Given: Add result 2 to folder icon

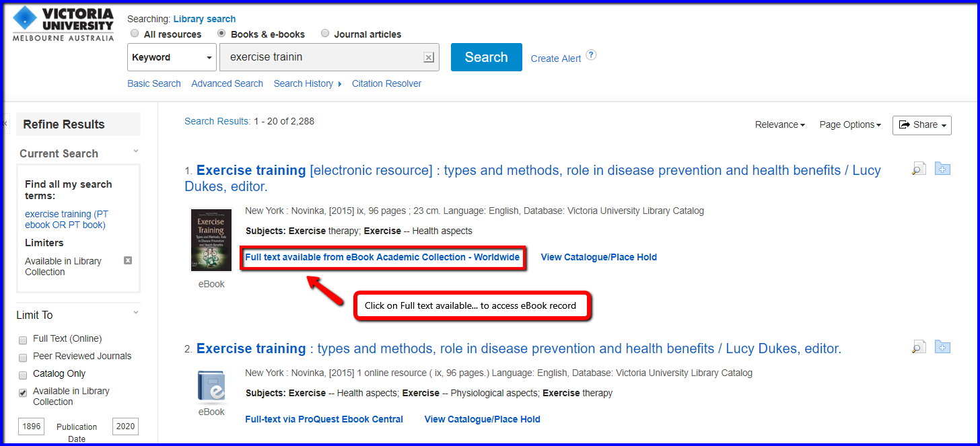Looking at the screenshot, I should (x=942, y=347).
